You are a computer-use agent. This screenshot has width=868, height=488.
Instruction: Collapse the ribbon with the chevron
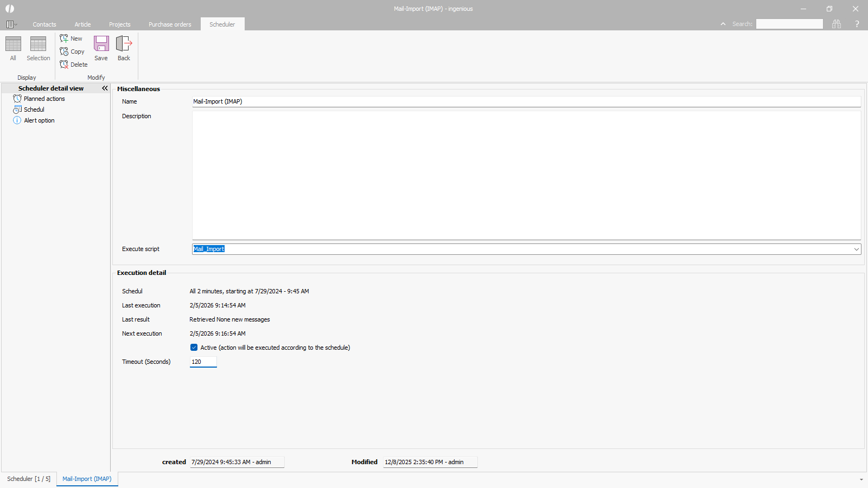coord(723,24)
